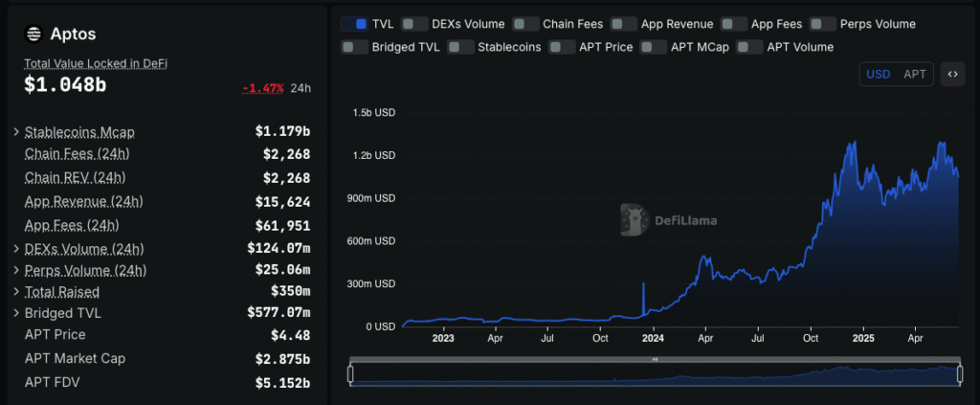Click the Aptos logo icon
The height and width of the screenshot is (405, 980).
[33, 34]
